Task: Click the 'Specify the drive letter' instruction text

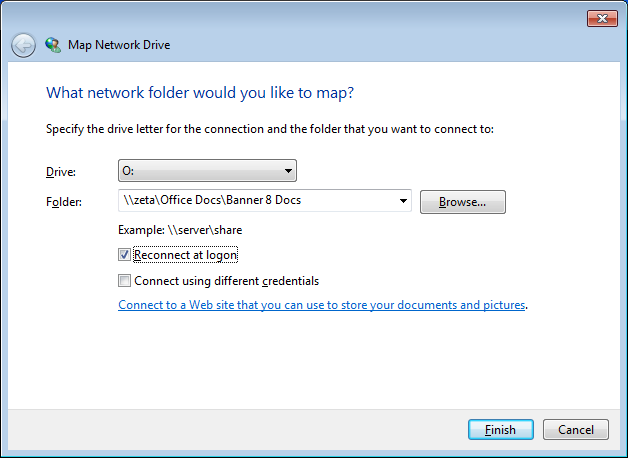Action: point(270,129)
